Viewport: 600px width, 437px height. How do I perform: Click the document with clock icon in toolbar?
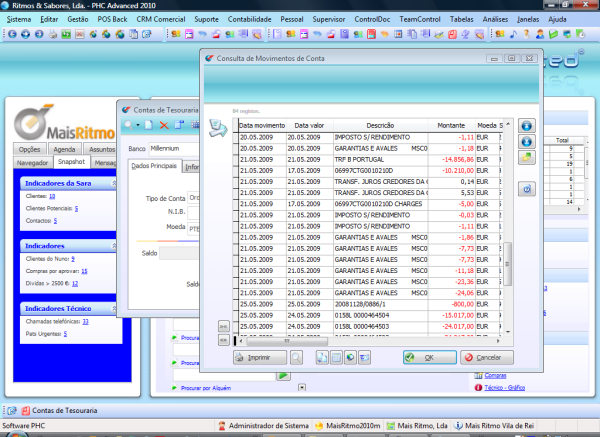[580, 34]
